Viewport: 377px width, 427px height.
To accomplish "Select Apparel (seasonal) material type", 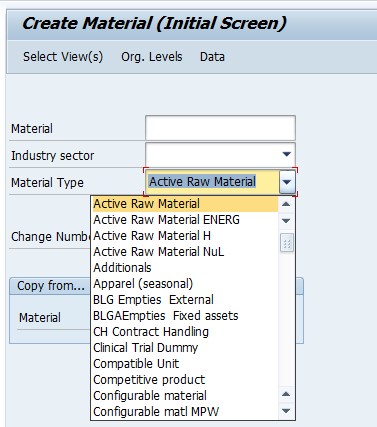I will (x=184, y=284).
